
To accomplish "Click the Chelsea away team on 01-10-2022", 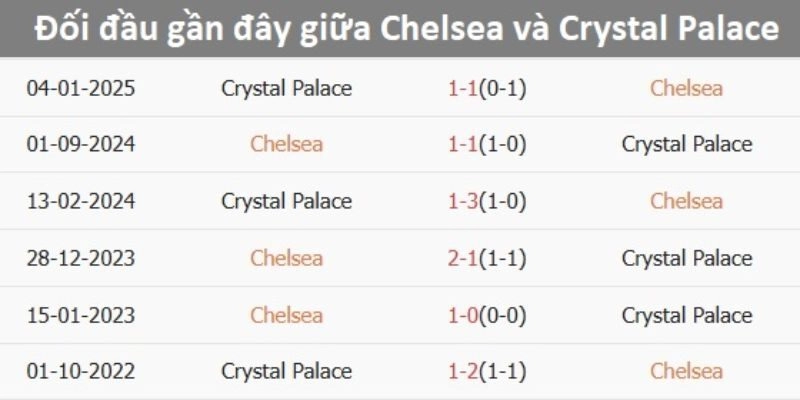I will [686, 371].
